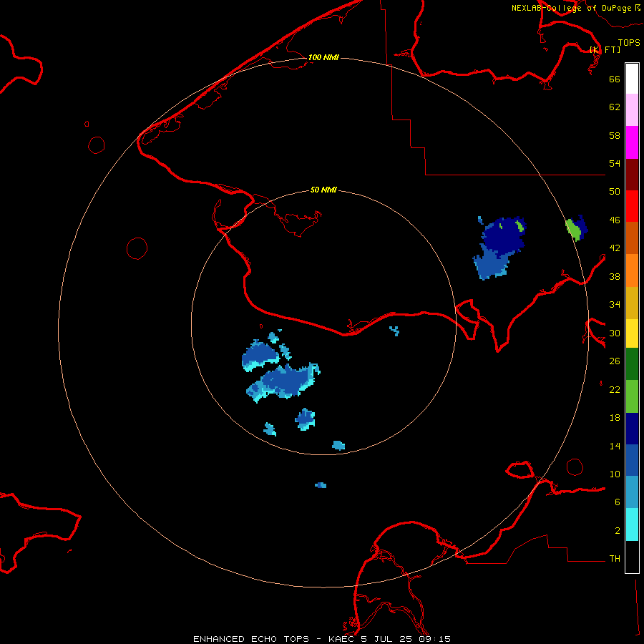Screen dimensions: 644x644
Task: Click the 'NEXLAB-College of DuPage' watermark text
Action: 571,8
